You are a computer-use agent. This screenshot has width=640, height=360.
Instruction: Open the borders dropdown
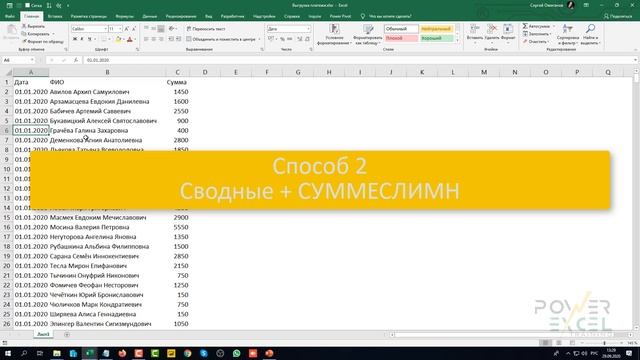click(109, 39)
